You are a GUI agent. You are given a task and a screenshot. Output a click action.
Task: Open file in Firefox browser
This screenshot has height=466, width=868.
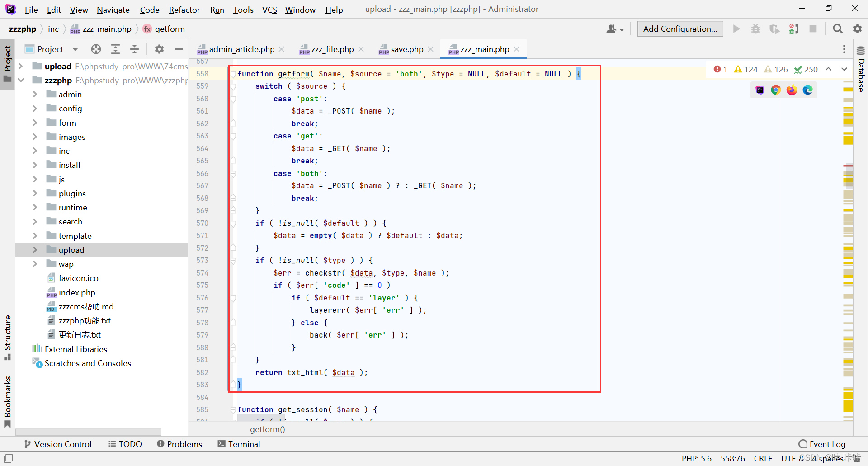pyautogui.click(x=792, y=90)
